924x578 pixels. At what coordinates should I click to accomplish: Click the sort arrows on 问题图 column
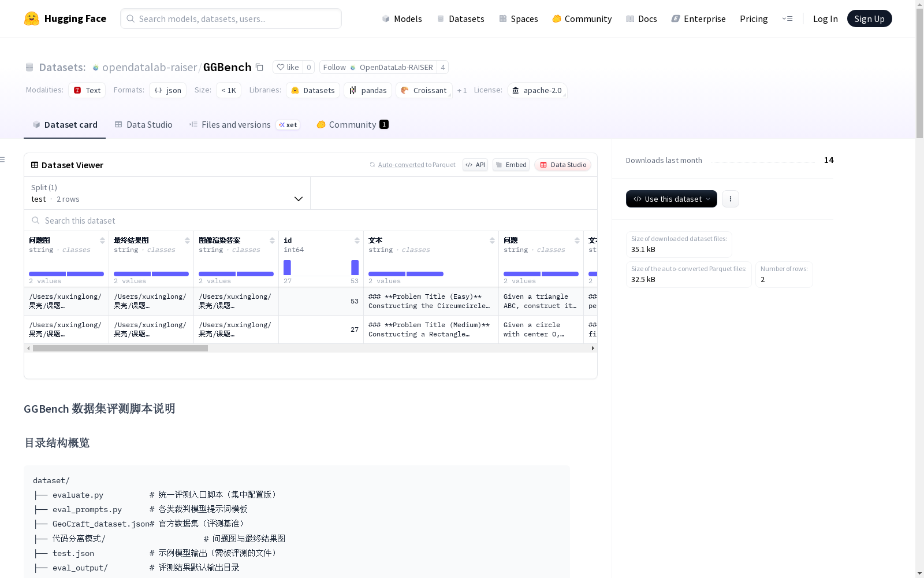pyautogui.click(x=102, y=240)
